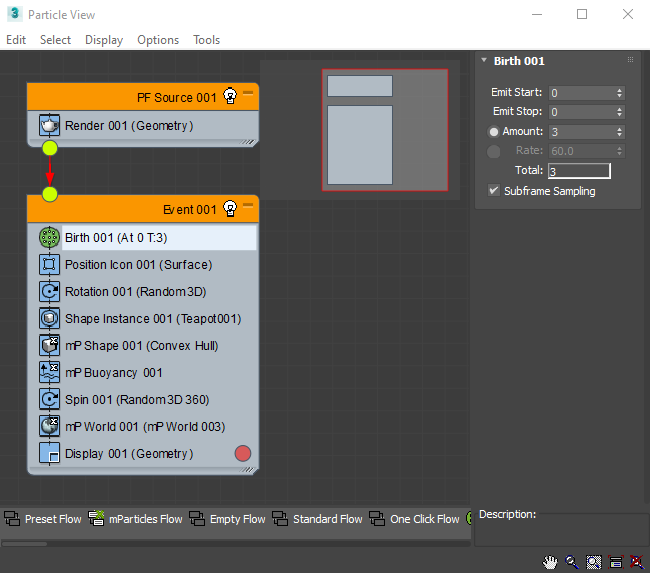Open the Select menu
This screenshot has height=573, width=650.
point(55,40)
